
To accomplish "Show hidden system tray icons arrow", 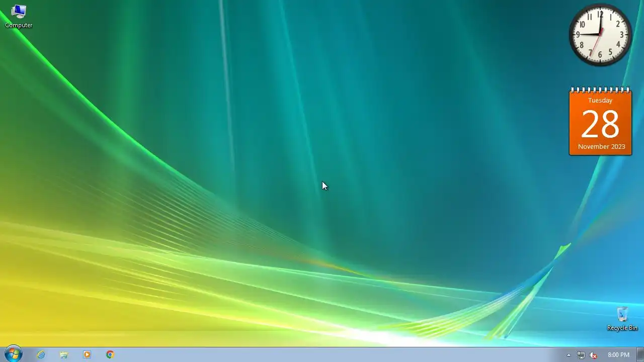I will (x=569, y=355).
